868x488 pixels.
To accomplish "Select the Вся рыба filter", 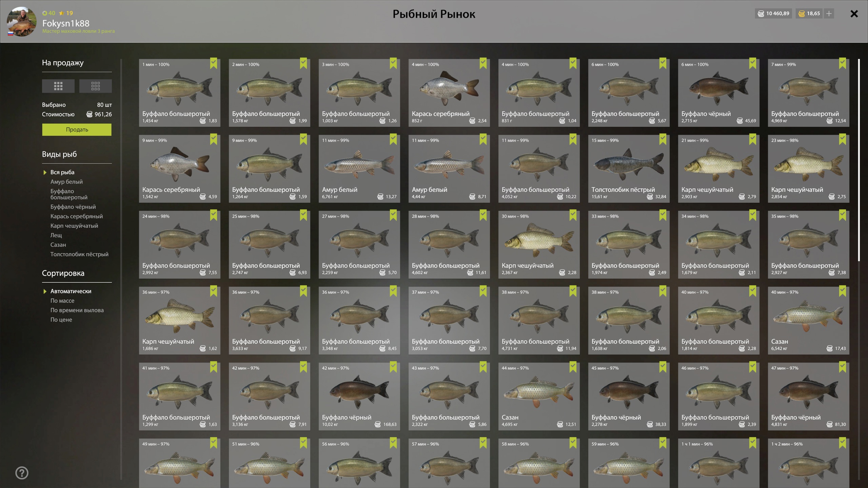I will [x=62, y=172].
